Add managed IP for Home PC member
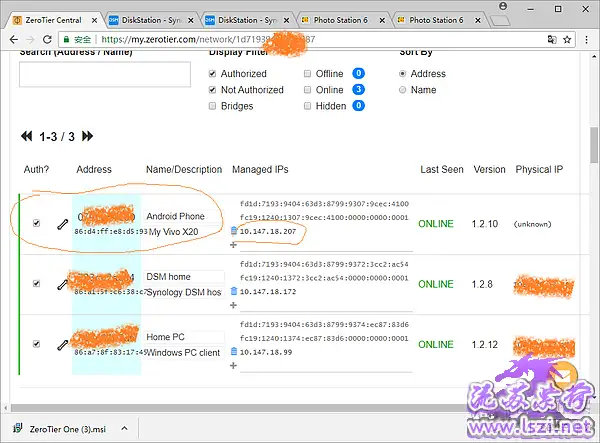This screenshot has height=443, width=600. click(x=233, y=366)
